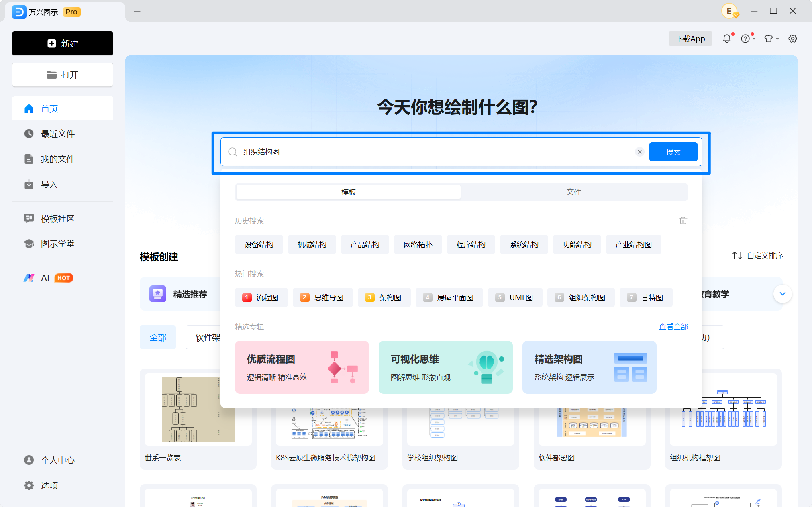Click the blue 搜索 button

click(673, 152)
